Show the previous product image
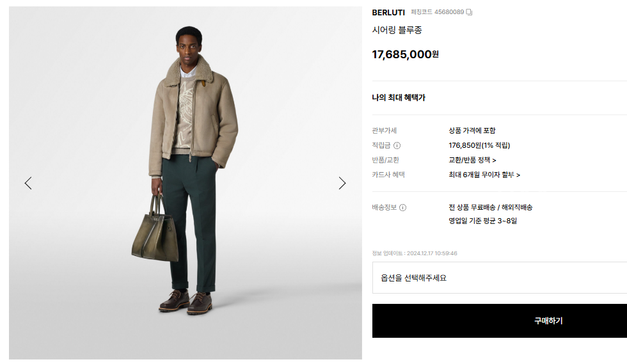 pyautogui.click(x=28, y=183)
